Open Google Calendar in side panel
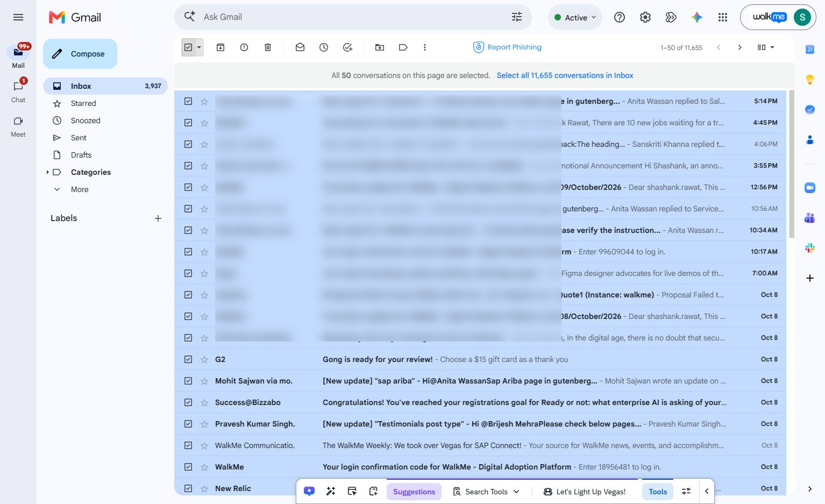This screenshot has width=825, height=504. tap(810, 49)
